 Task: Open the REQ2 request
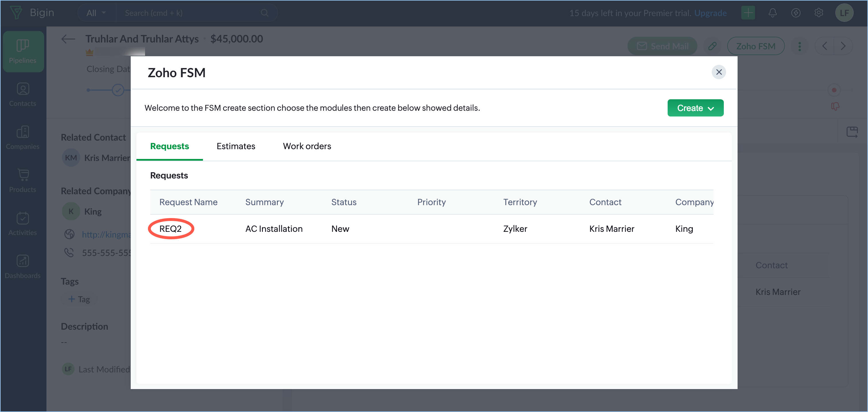pos(171,229)
